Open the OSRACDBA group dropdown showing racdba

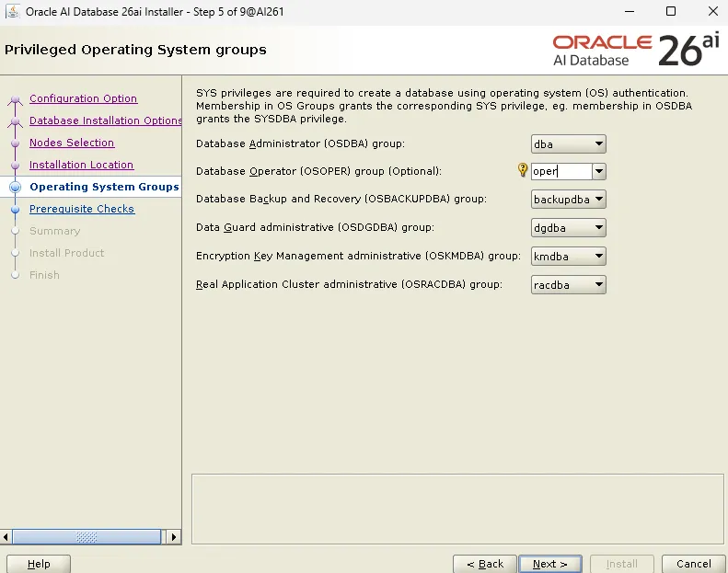(x=568, y=285)
